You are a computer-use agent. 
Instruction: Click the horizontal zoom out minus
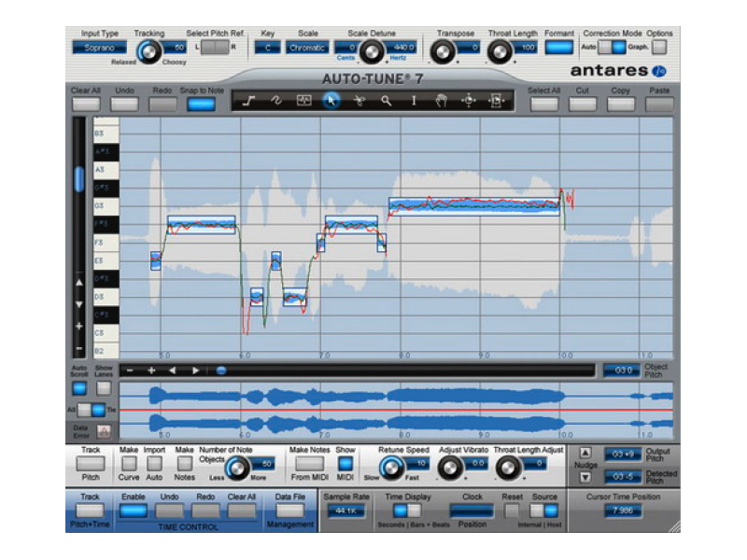[130, 371]
